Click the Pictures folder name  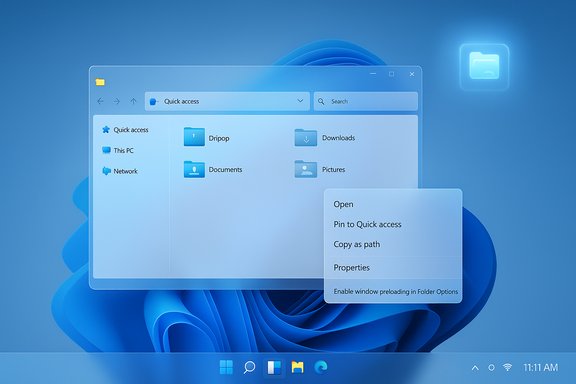coord(334,169)
